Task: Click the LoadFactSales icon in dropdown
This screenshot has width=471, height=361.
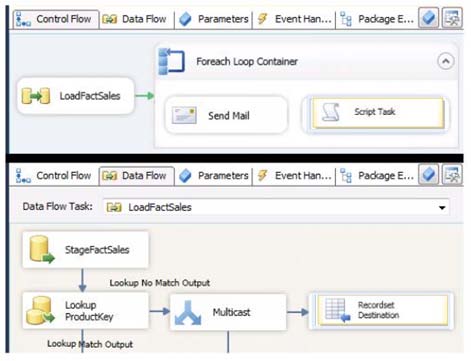Action: pyautogui.click(x=114, y=207)
